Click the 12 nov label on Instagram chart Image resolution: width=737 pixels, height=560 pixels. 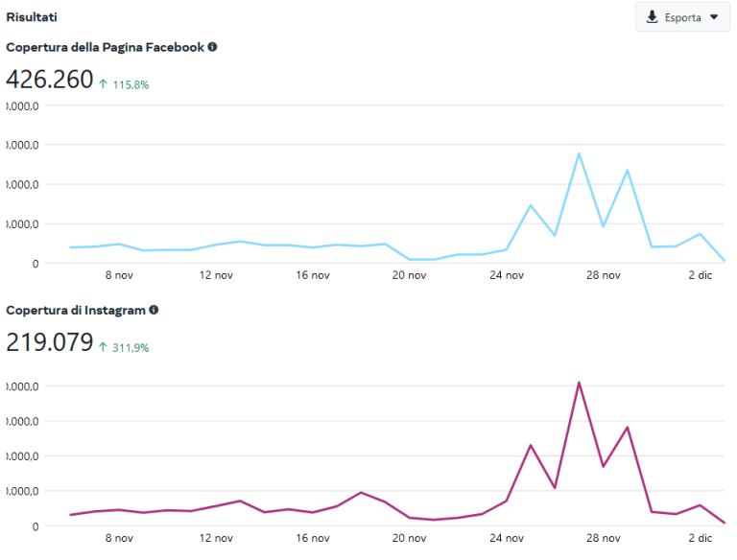[x=216, y=538]
